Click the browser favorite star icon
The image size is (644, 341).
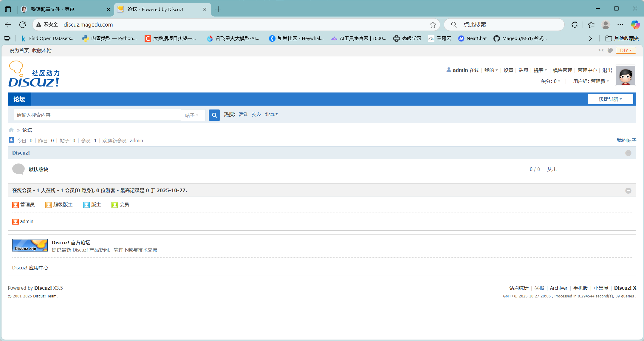(433, 25)
